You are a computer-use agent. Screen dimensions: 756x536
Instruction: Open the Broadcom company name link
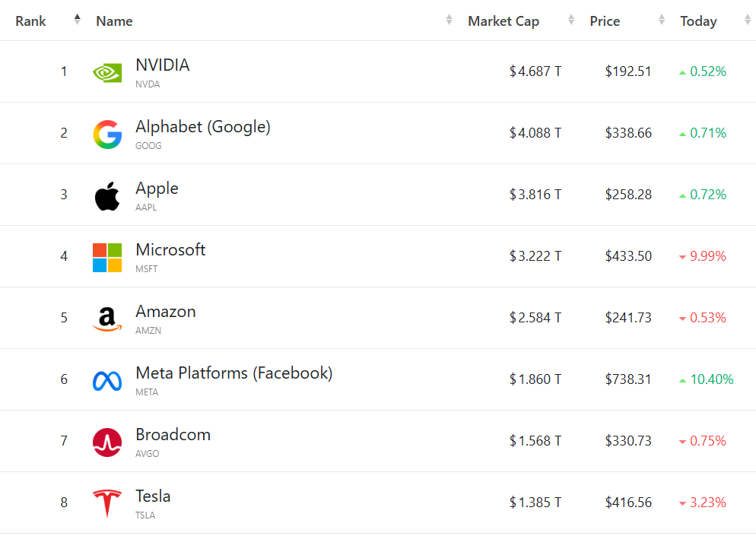[x=173, y=435]
